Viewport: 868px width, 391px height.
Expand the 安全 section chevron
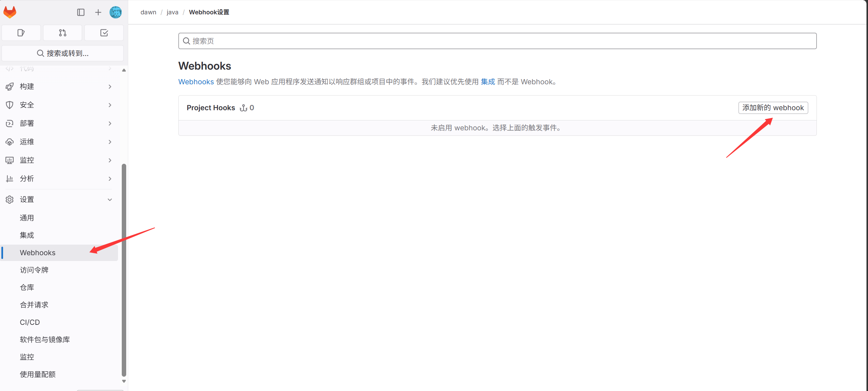pos(110,105)
